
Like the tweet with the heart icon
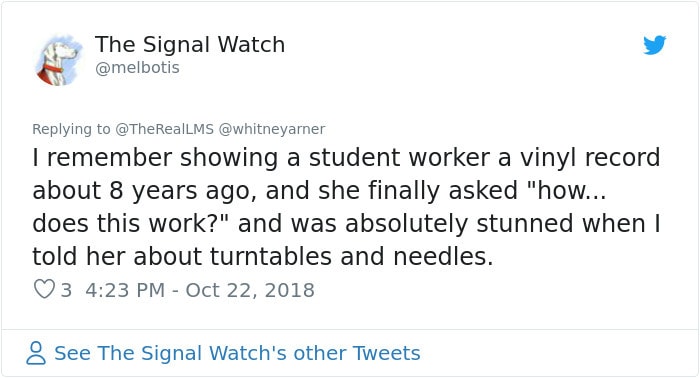[x=44, y=289]
